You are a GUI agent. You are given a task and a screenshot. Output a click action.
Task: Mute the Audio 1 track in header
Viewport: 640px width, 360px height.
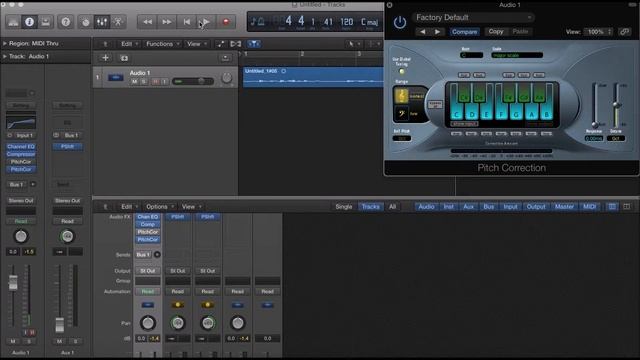click(x=134, y=82)
